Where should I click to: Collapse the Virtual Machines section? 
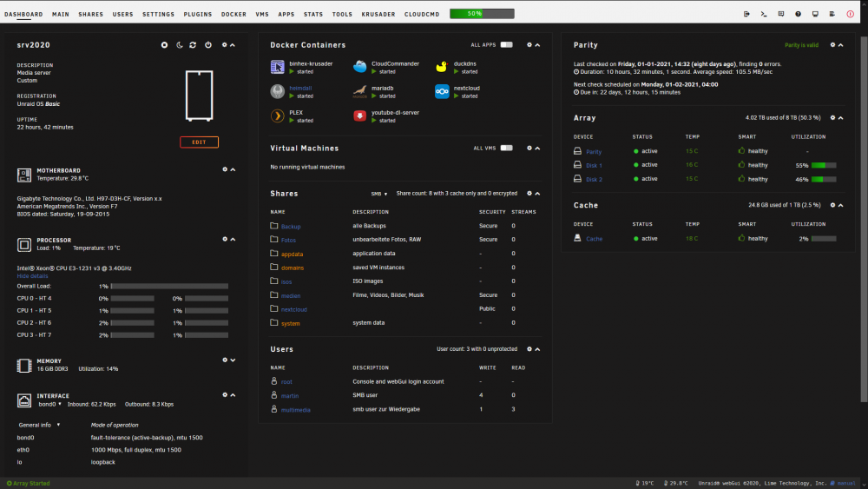click(x=537, y=148)
